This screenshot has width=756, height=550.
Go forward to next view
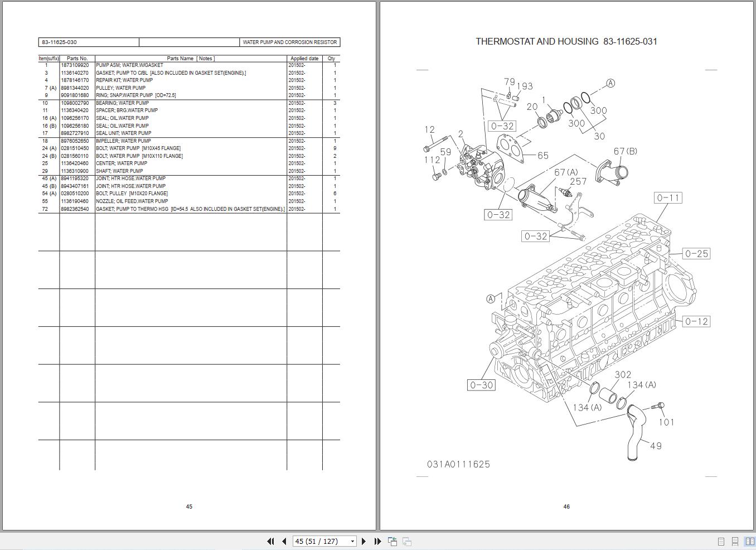pos(407,541)
